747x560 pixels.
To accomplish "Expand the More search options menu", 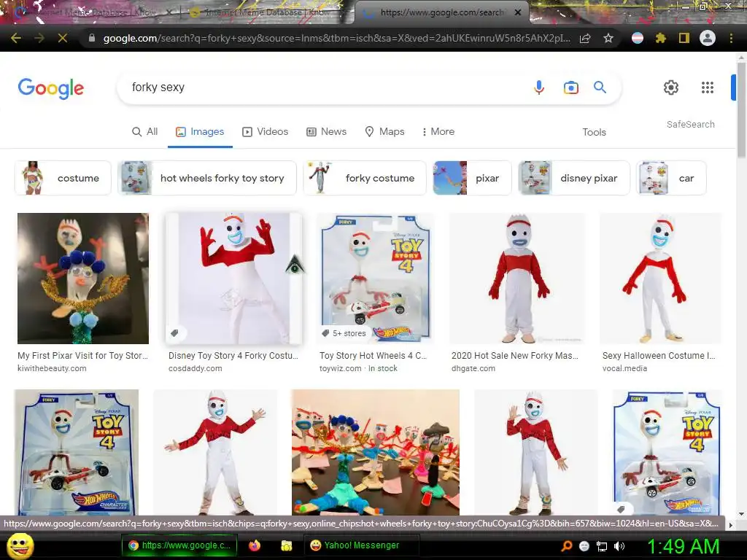I will coord(438,132).
